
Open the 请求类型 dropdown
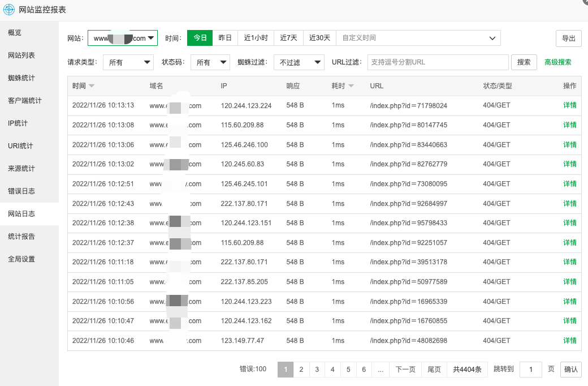point(129,62)
